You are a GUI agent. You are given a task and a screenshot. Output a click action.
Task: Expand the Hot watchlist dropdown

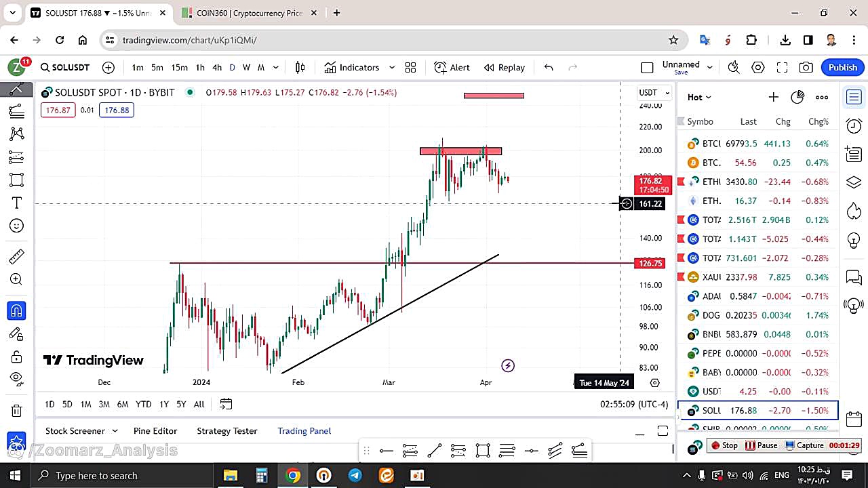(x=699, y=97)
